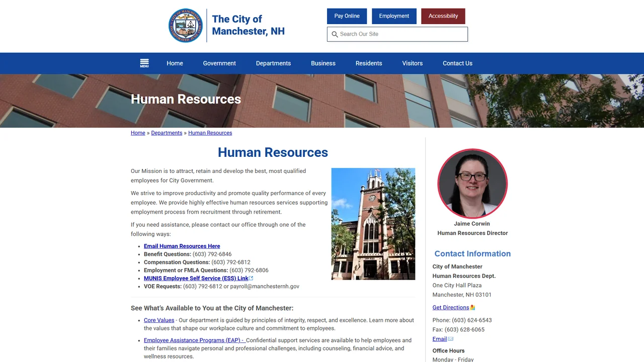Click The City of Manchester, NH title
This screenshot has height=362, width=644.
pyautogui.click(x=248, y=25)
